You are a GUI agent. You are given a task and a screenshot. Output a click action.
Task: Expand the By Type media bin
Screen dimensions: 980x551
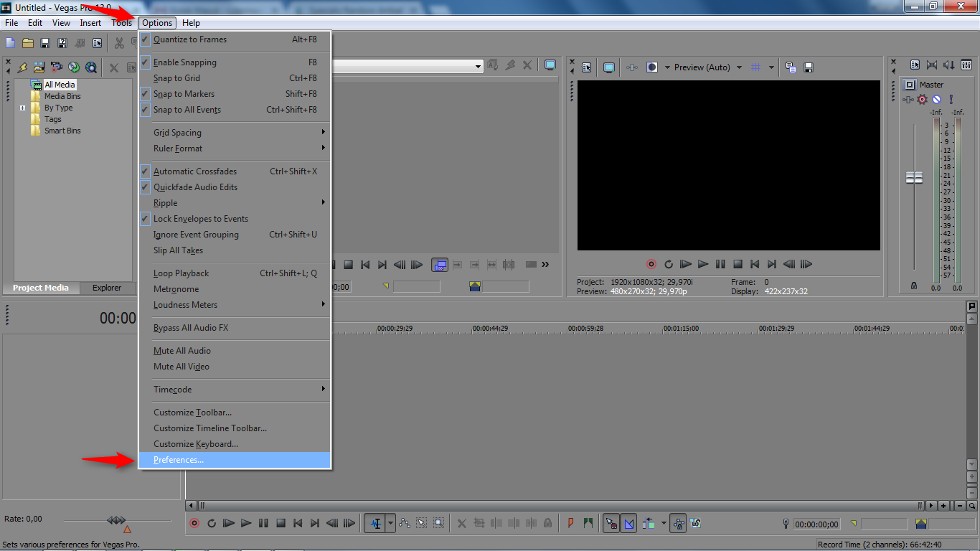(22, 107)
